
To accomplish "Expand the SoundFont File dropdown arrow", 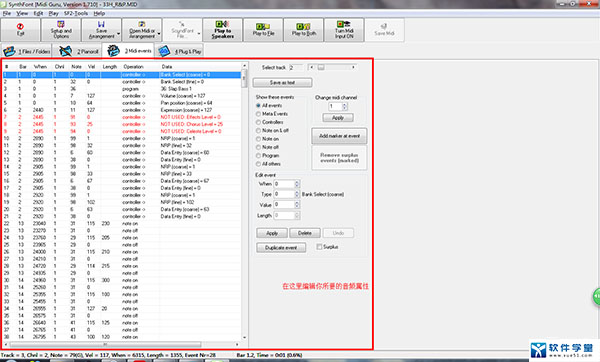I will pos(199,34).
